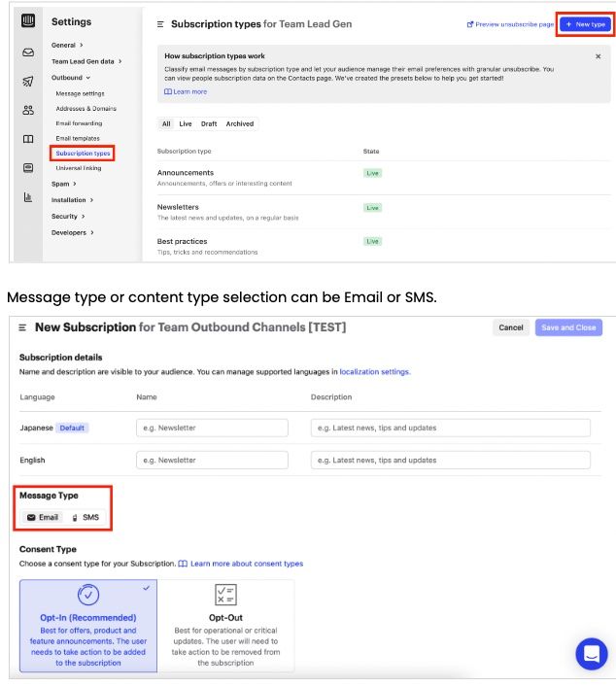The height and width of the screenshot is (686, 616).
Task: Click Learn more link in info banner
Action: [x=186, y=92]
